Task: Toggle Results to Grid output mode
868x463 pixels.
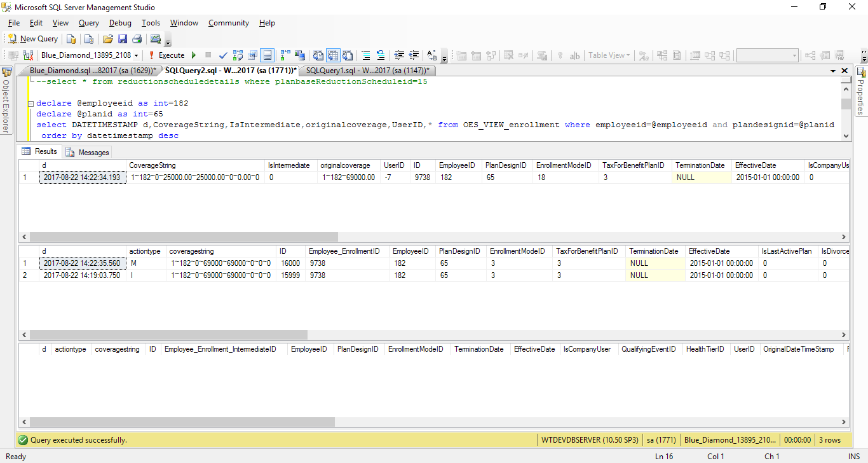Action: pos(333,55)
